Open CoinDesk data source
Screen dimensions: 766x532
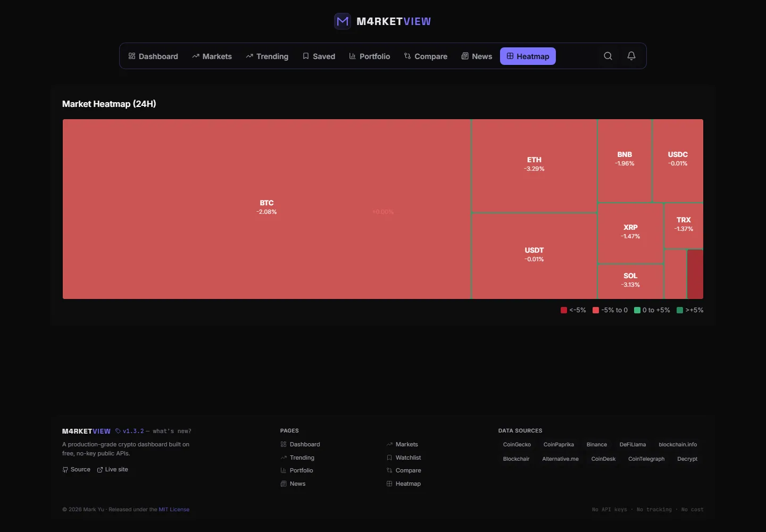tap(603, 459)
